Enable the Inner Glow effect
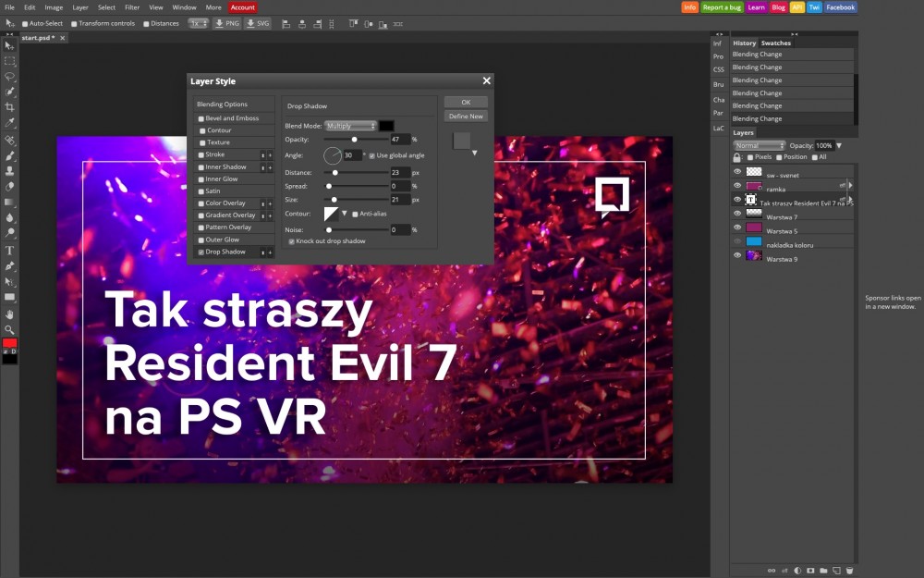The width and height of the screenshot is (924, 578). [201, 179]
